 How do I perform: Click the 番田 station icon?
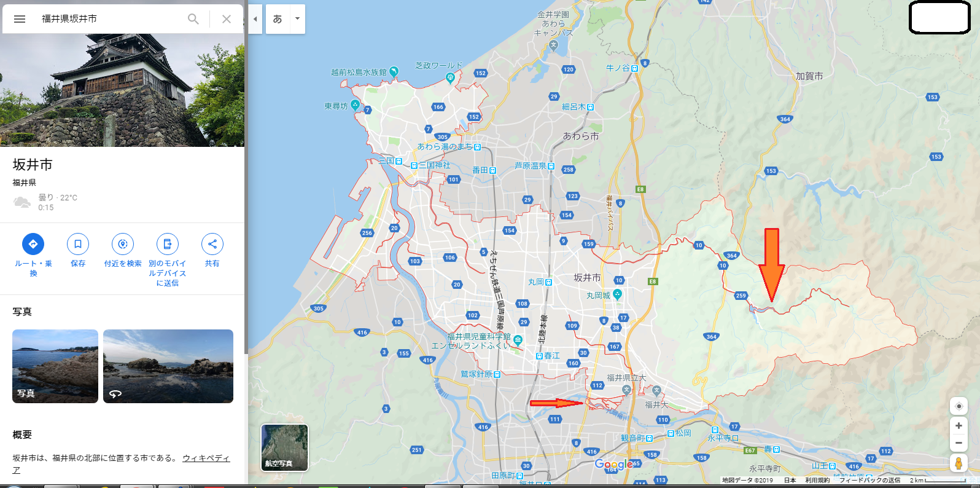pyautogui.click(x=492, y=170)
